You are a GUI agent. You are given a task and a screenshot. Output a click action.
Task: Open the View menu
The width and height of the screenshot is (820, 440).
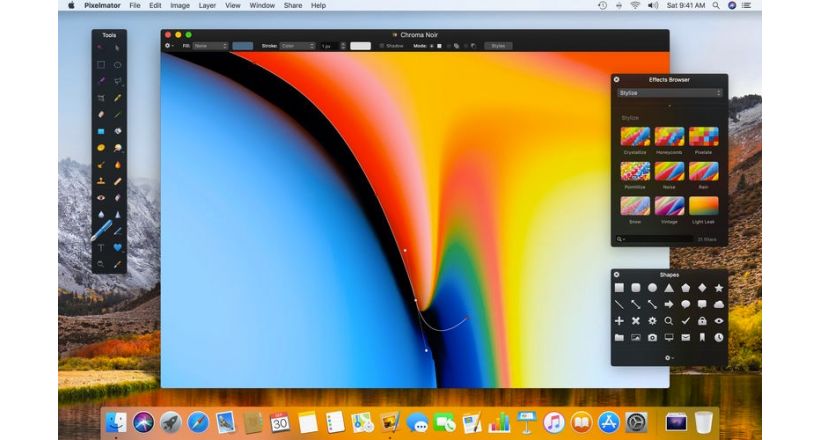(233, 5)
